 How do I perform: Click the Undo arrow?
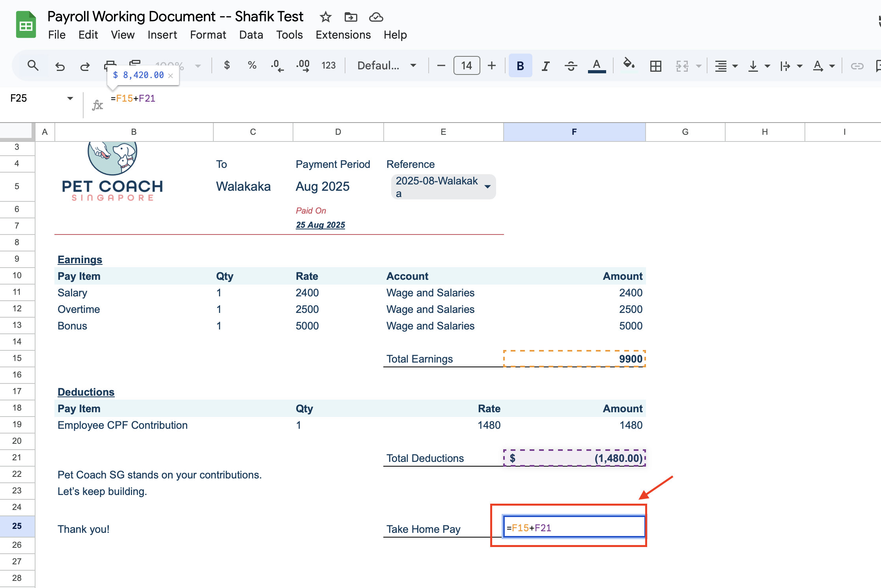click(x=60, y=66)
